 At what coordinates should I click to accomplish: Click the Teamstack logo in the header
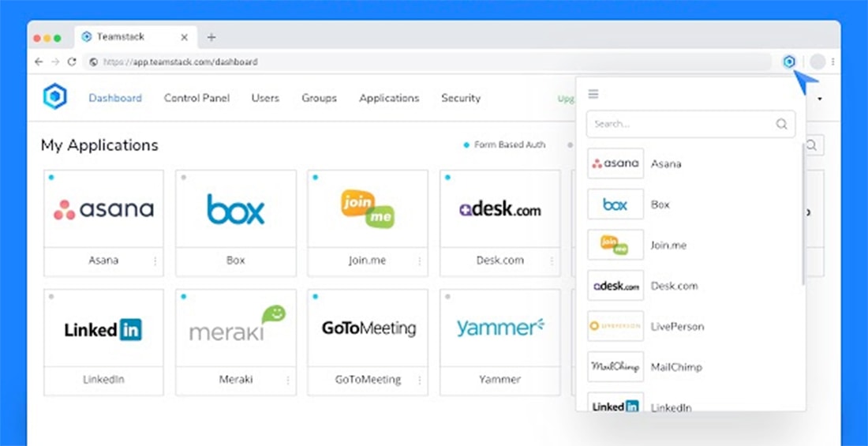click(x=54, y=96)
